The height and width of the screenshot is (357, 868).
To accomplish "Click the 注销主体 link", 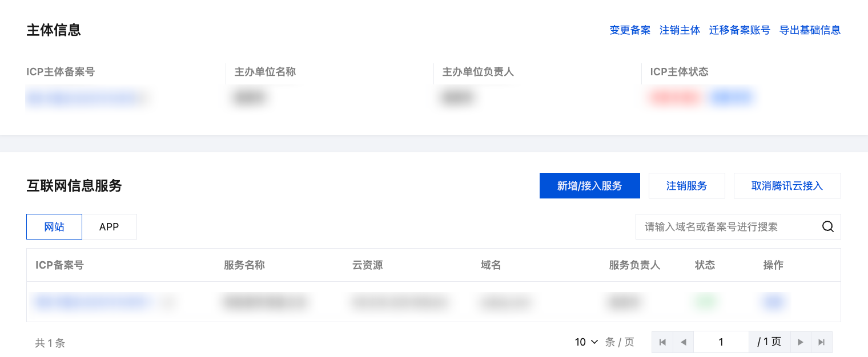I will [x=680, y=30].
